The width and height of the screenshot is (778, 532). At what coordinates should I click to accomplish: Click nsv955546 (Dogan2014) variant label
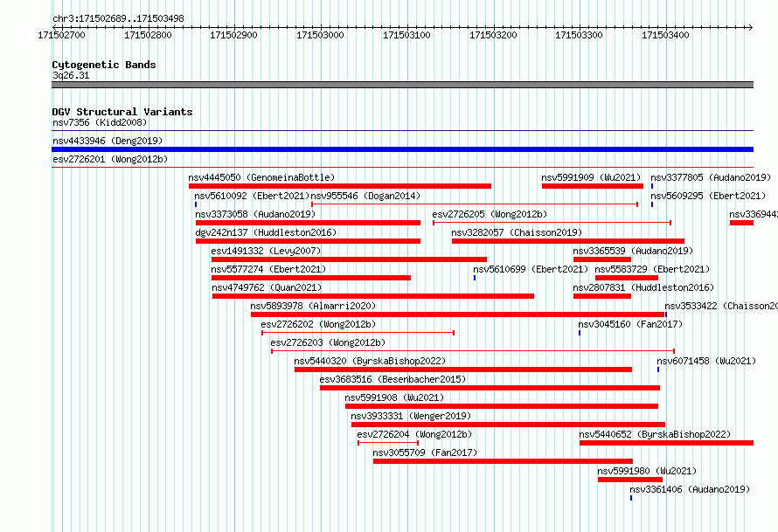coord(365,196)
